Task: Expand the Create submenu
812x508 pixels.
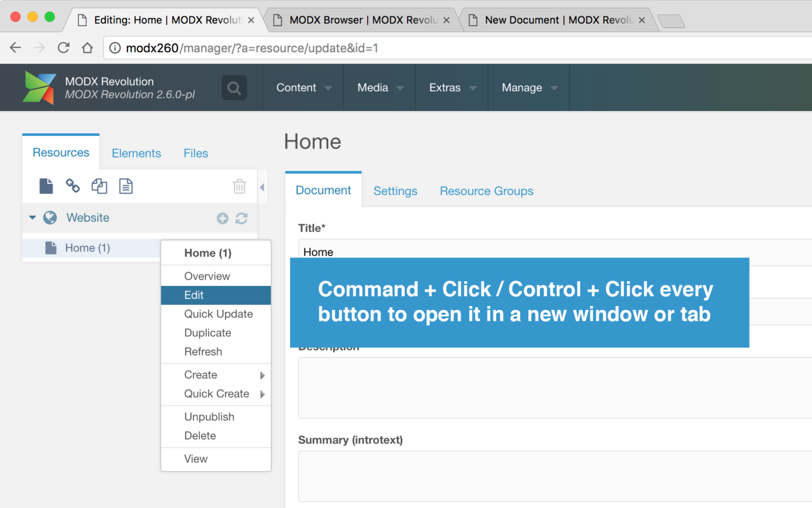Action: pyautogui.click(x=216, y=375)
